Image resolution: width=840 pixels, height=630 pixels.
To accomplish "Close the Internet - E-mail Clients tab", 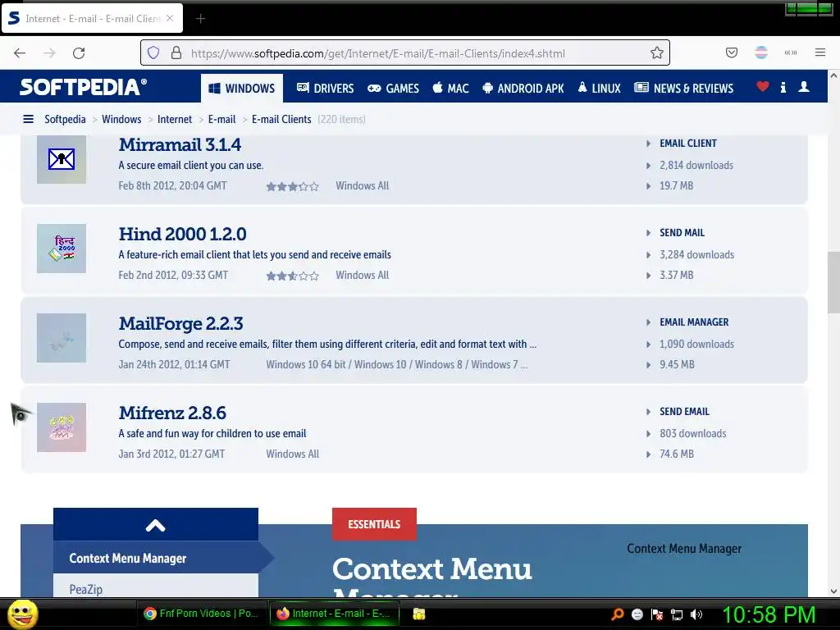I will tap(170, 18).
